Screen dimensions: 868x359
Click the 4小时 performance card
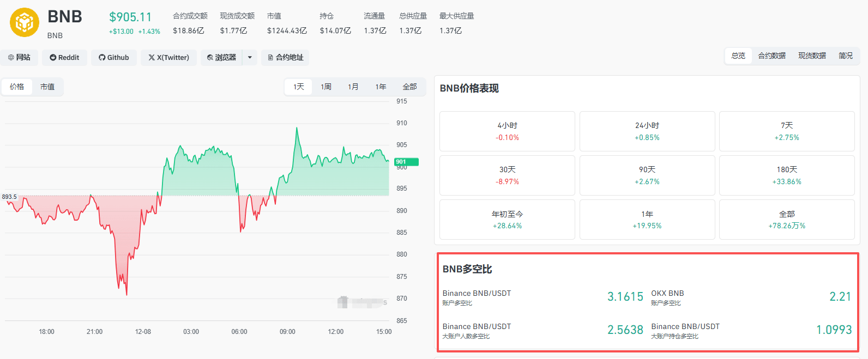click(507, 131)
